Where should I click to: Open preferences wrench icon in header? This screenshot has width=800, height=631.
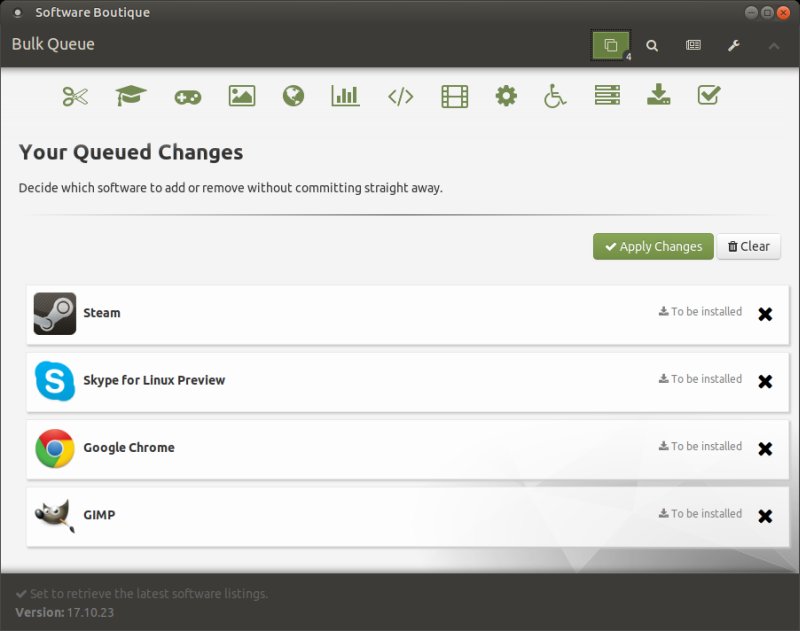click(x=734, y=46)
